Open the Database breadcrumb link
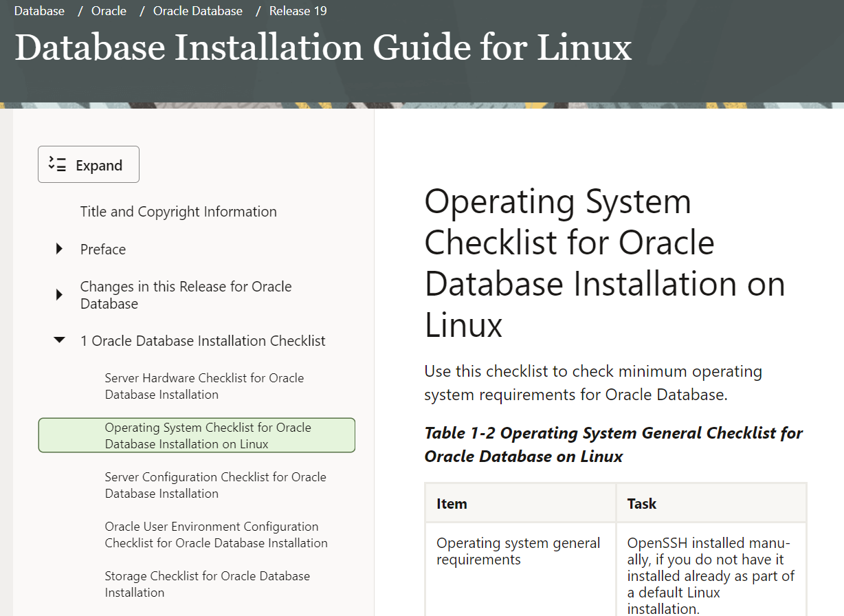Viewport: 844px width, 616px height. [x=39, y=11]
